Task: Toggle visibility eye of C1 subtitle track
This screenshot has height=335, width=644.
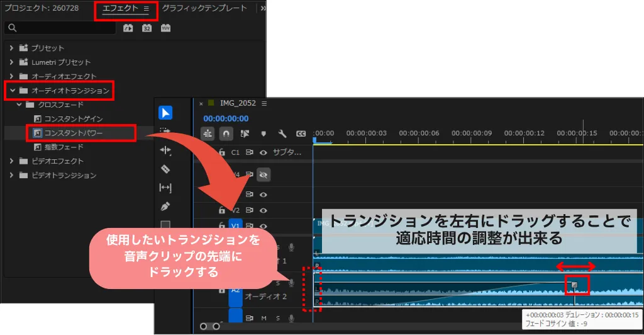Action: [x=264, y=152]
